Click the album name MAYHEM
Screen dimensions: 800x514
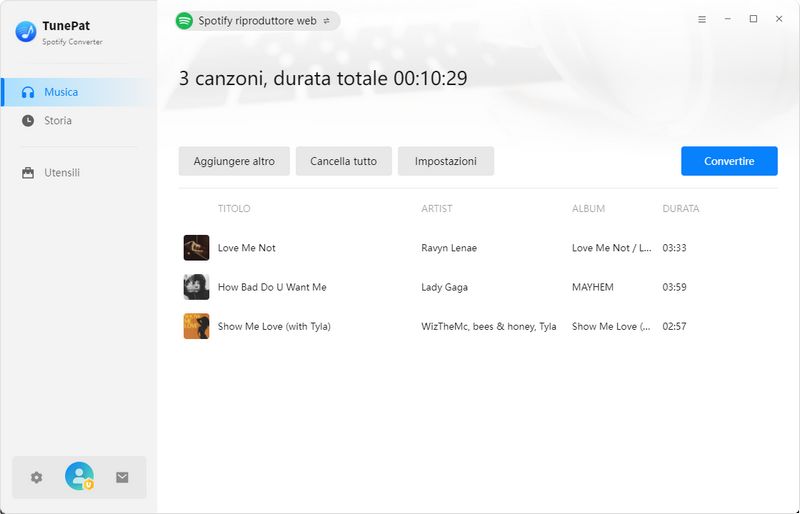point(593,287)
